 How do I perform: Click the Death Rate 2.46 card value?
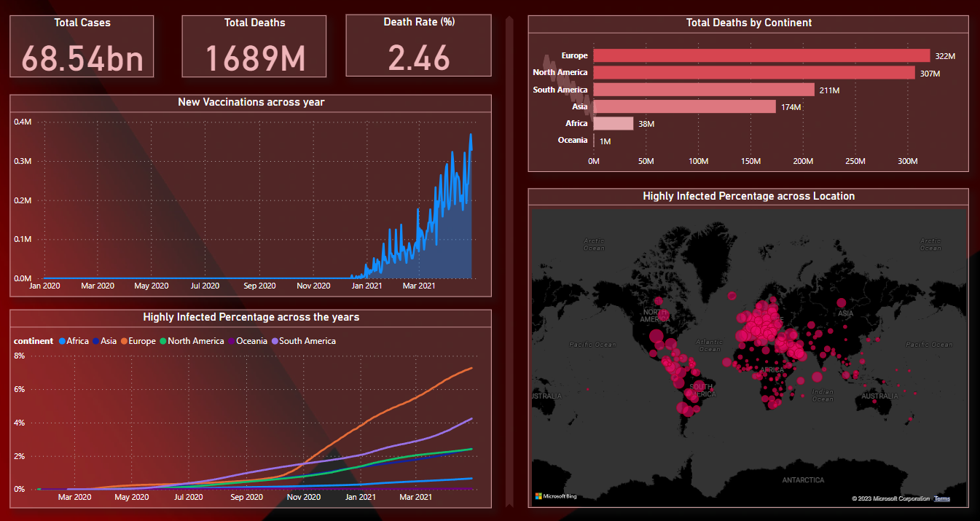[x=419, y=58]
